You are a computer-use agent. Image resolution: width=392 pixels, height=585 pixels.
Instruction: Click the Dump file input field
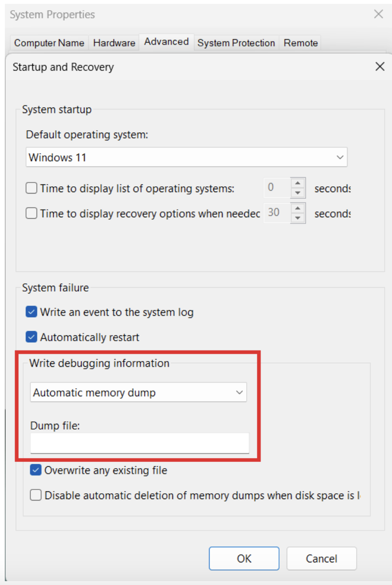[x=139, y=443]
